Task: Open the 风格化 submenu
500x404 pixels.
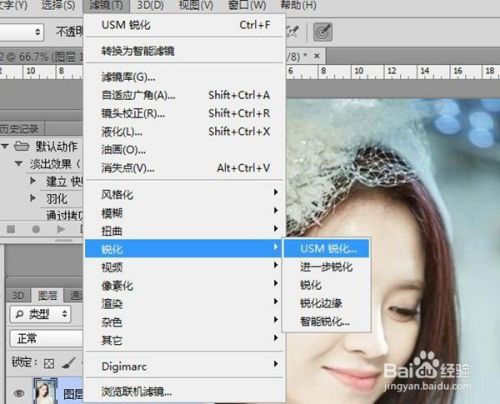Action: [x=184, y=194]
